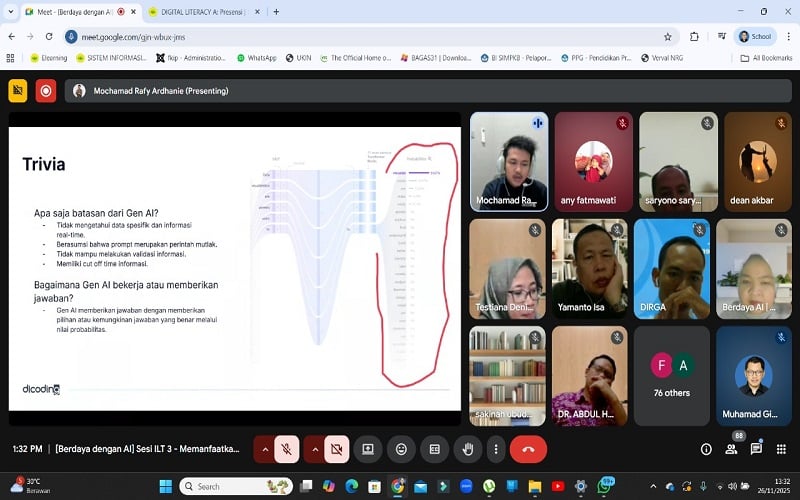Toggle the captions button
The width and height of the screenshot is (800, 500).
[x=434, y=449]
